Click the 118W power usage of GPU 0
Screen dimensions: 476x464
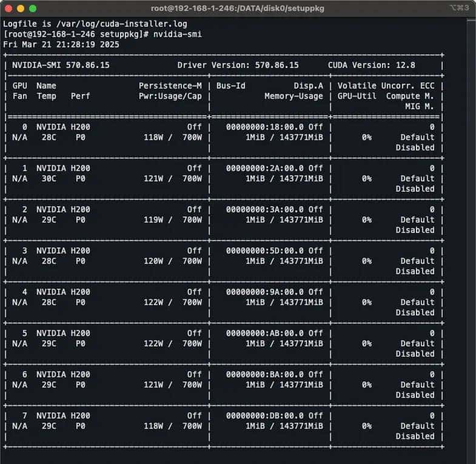[153, 137]
